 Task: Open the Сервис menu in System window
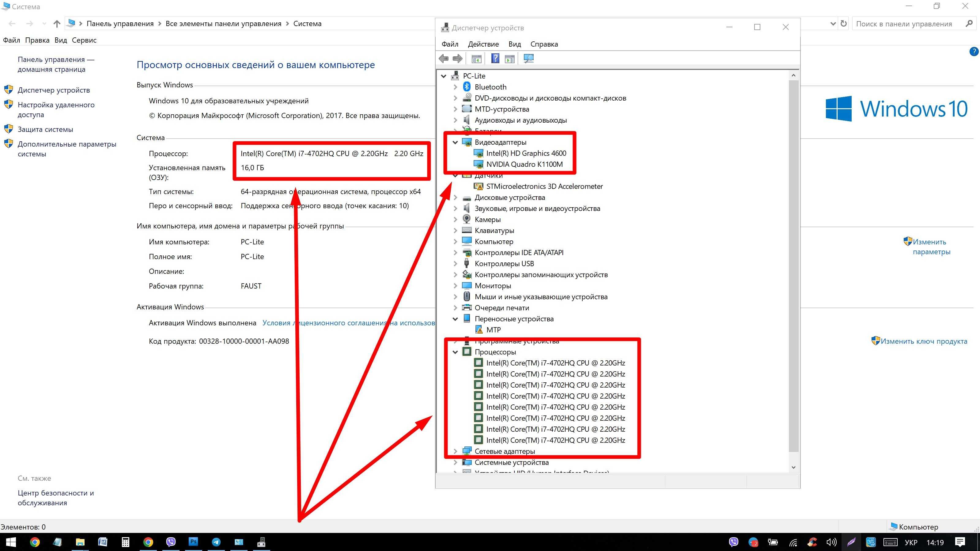click(84, 40)
